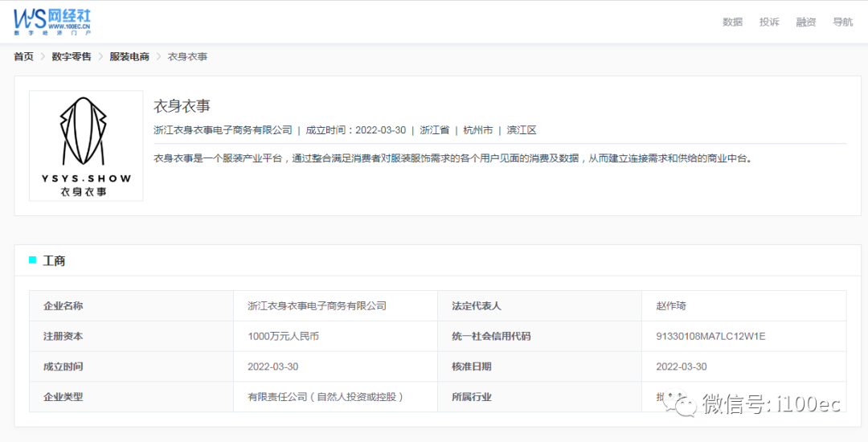868x442 pixels.
Task: Click the 成立时间 table label
Action: [63, 366]
